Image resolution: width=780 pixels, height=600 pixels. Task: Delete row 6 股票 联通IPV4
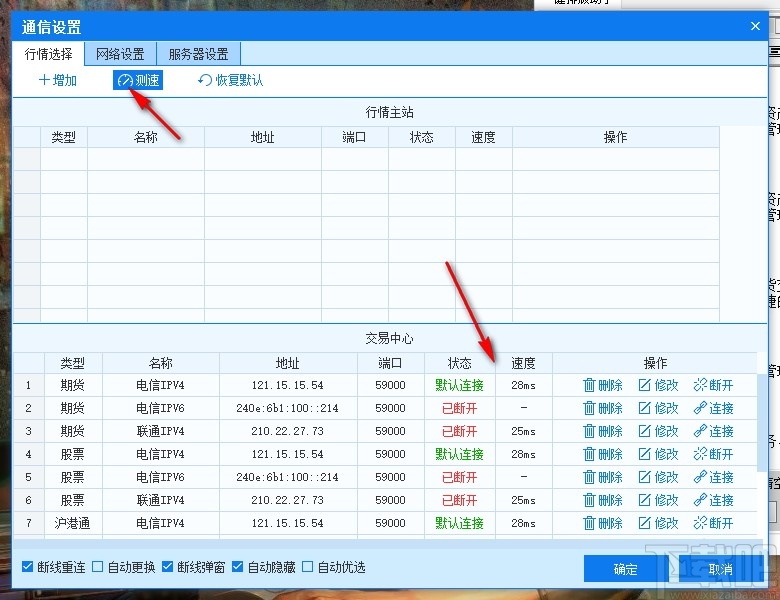tap(602, 500)
